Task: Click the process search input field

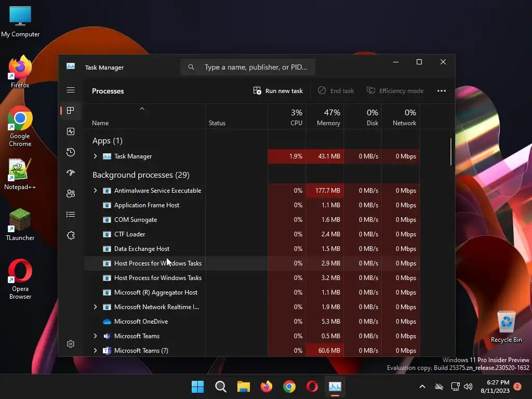Action: coord(248,67)
